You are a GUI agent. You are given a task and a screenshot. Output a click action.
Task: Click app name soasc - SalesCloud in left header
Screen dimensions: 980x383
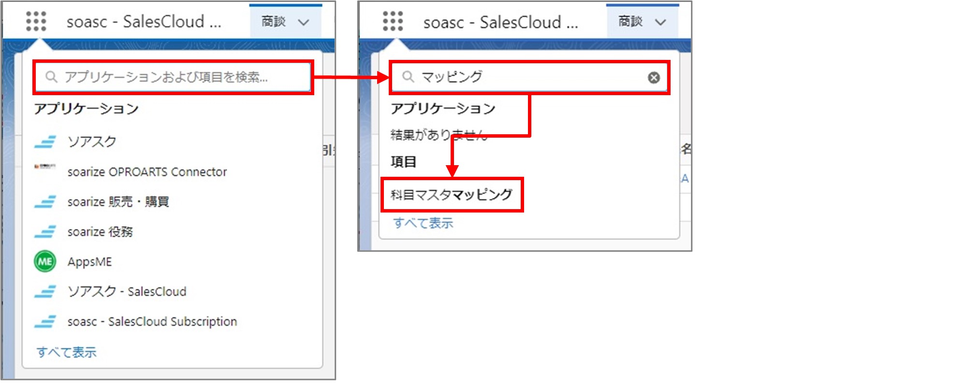tap(144, 22)
